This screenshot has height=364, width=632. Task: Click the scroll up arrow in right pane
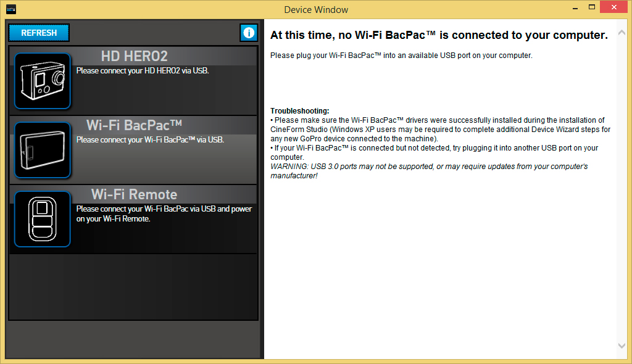622,33
